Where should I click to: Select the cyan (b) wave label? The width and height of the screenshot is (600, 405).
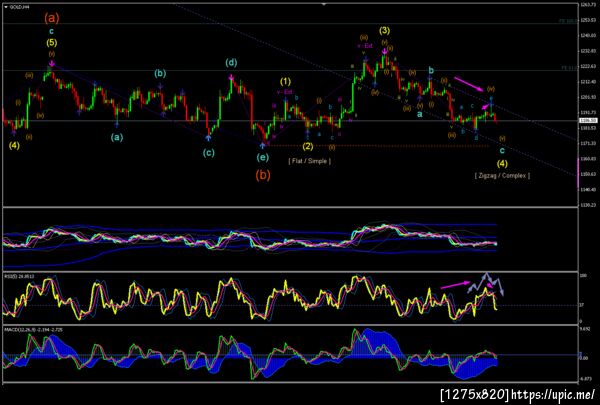coord(160,74)
